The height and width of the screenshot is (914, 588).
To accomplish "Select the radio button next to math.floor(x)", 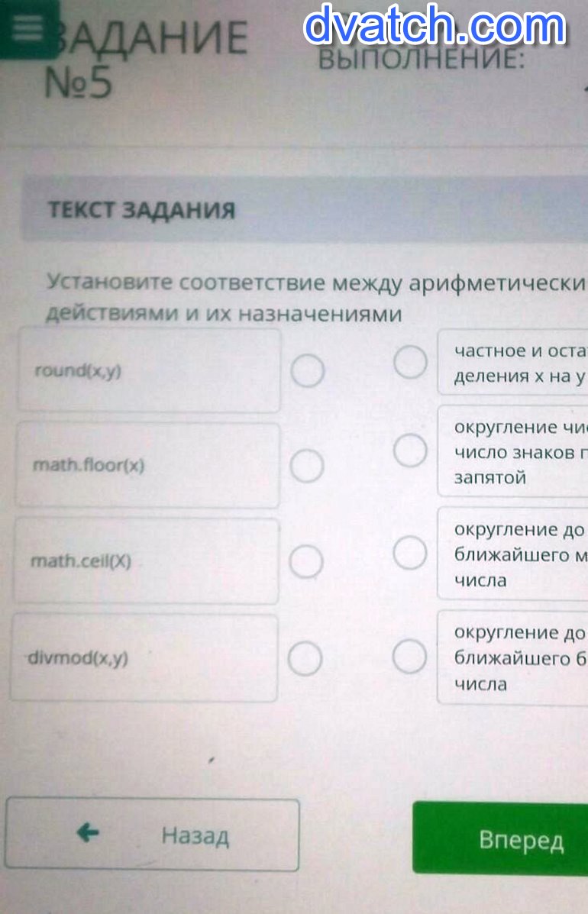I will [307, 466].
